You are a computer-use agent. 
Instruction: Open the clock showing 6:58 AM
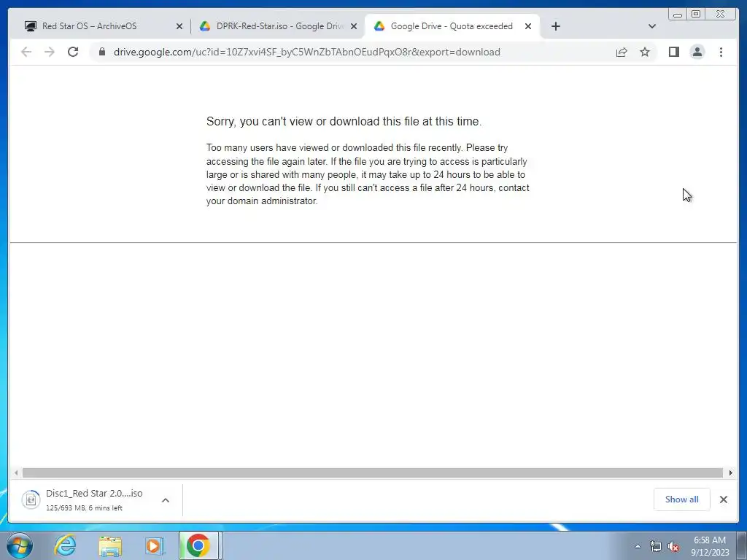(710, 546)
